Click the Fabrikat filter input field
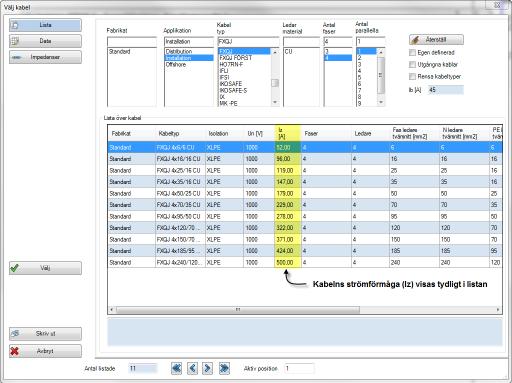 click(132, 42)
